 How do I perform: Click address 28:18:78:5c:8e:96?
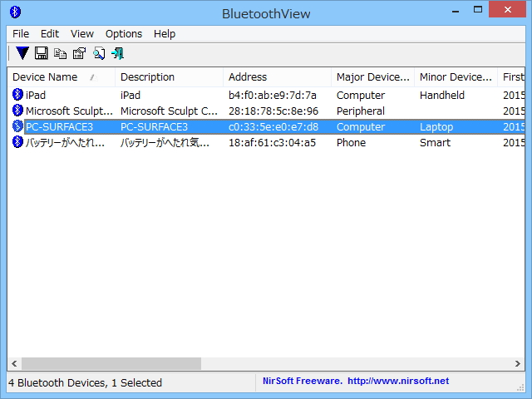click(x=273, y=111)
